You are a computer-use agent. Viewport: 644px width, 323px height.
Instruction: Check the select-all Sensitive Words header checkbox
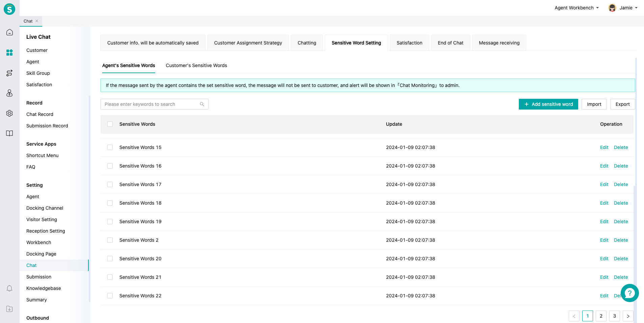(110, 124)
